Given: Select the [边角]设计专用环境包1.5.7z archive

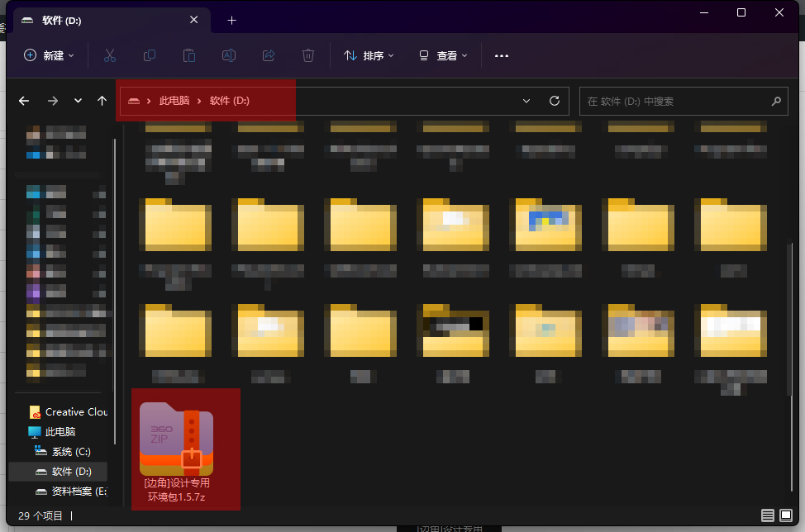Looking at the screenshot, I should click(x=177, y=449).
